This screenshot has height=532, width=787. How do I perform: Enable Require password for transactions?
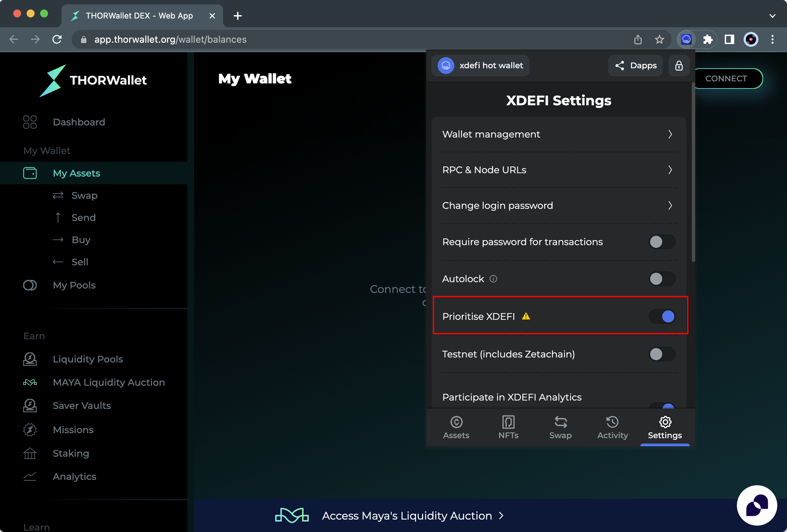click(662, 242)
